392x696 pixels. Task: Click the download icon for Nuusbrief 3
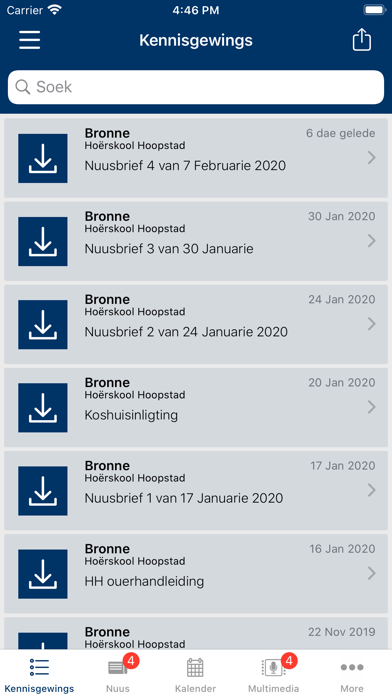click(43, 241)
